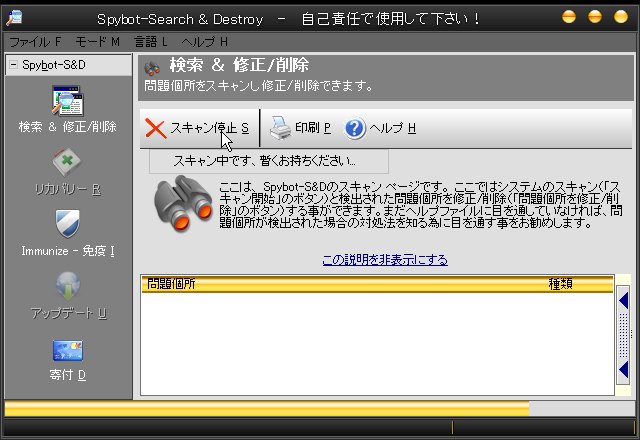
Task: Click the last orange window control button
Action: (x=620, y=16)
